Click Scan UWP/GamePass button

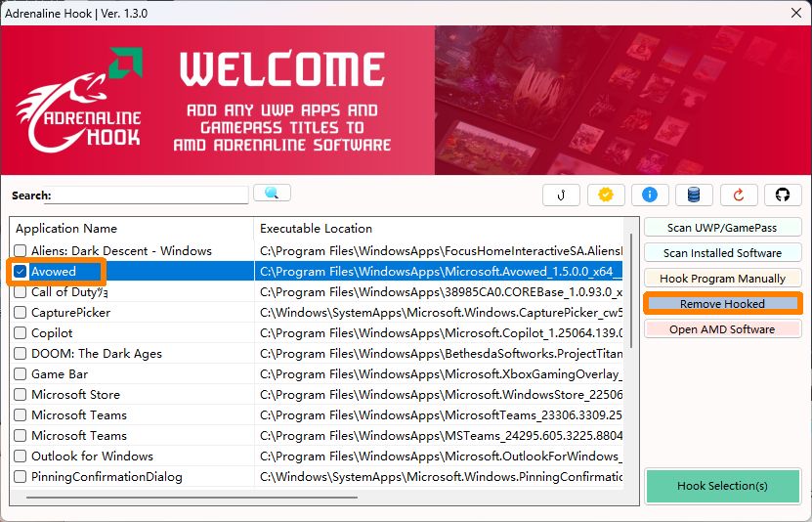click(x=722, y=228)
